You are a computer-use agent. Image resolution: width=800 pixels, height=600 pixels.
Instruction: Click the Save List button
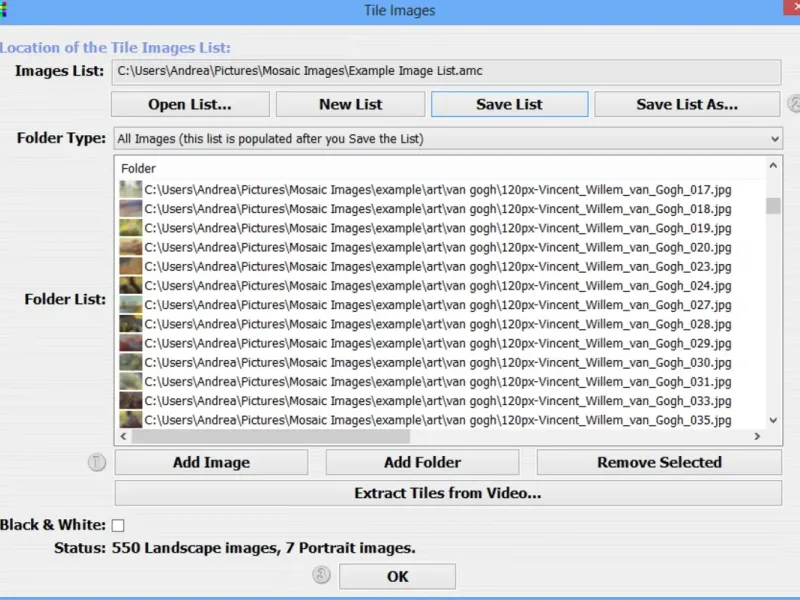(x=509, y=104)
